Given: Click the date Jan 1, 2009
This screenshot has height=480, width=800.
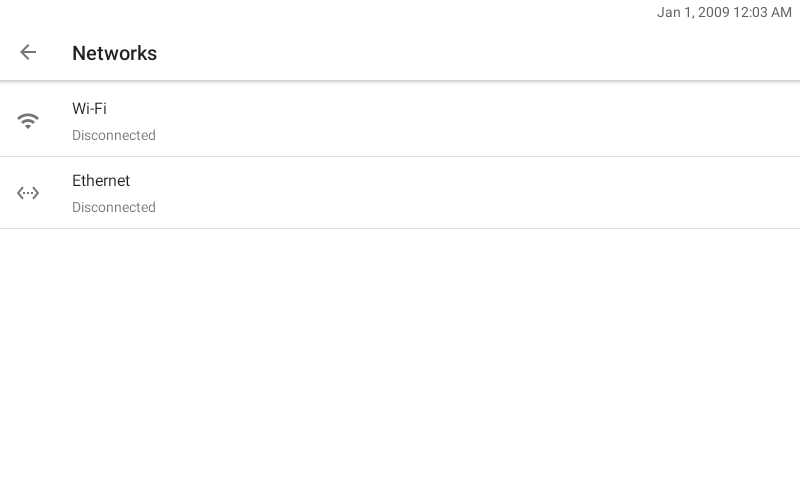Looking at the screenshot, I should pos(693,12).
